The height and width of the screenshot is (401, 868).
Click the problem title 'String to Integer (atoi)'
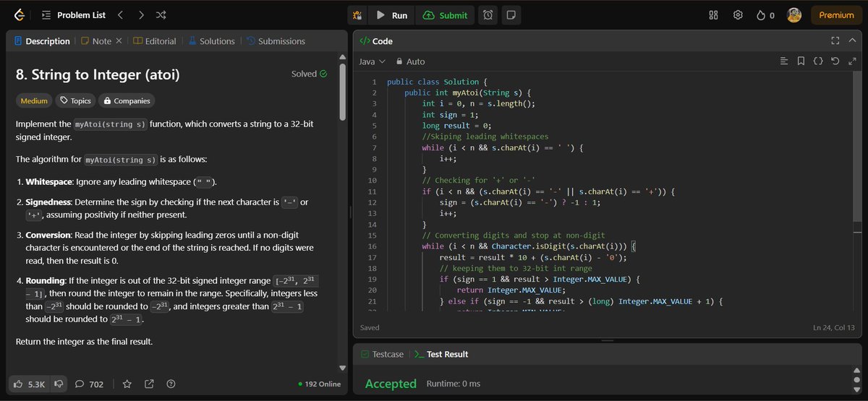pyautogui.click(x=98, y=74)
